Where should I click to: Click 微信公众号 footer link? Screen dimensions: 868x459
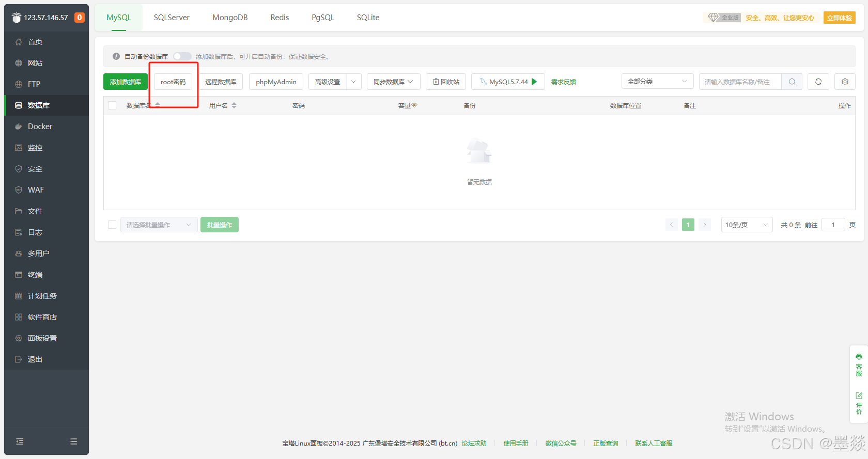pyautogui.click(x=561, y=443)
